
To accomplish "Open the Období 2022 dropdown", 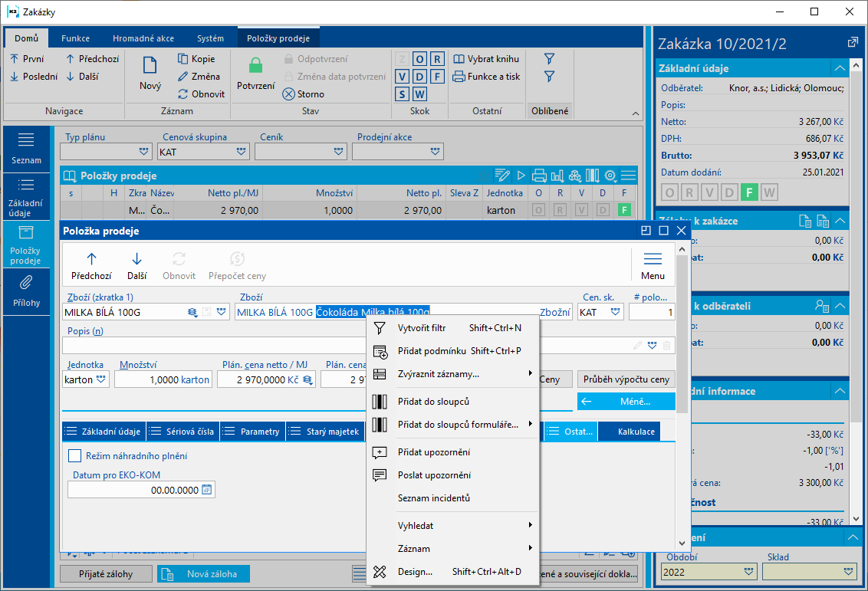I will coord(749,572).
